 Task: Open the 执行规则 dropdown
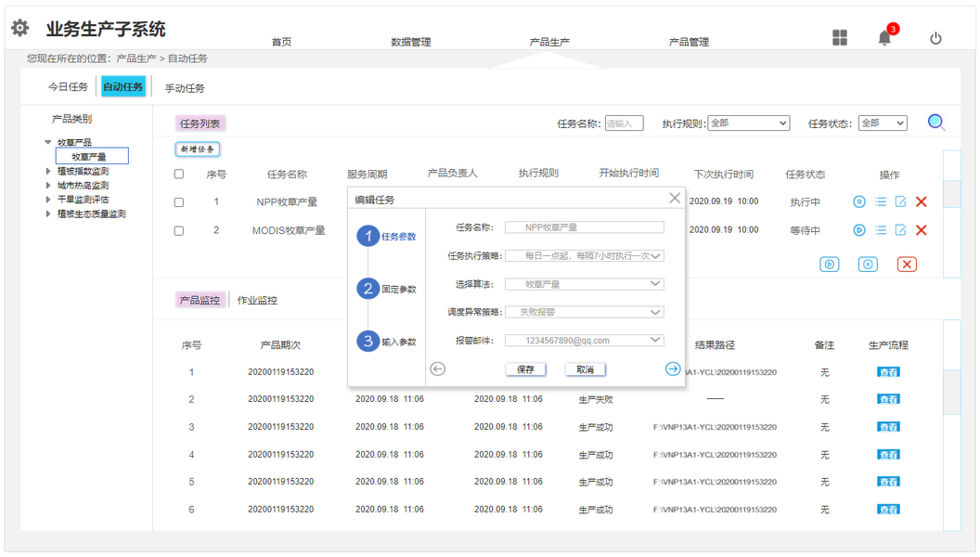749,123
